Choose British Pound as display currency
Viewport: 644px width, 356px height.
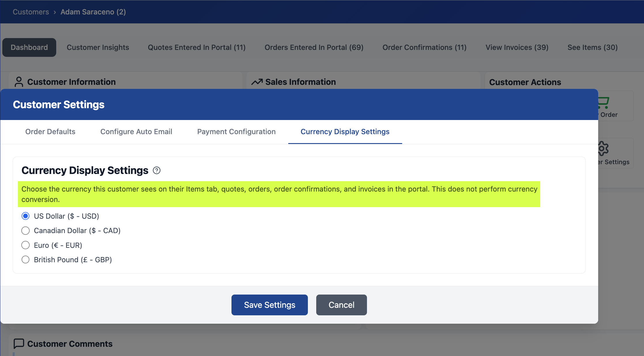click(26, 260)
